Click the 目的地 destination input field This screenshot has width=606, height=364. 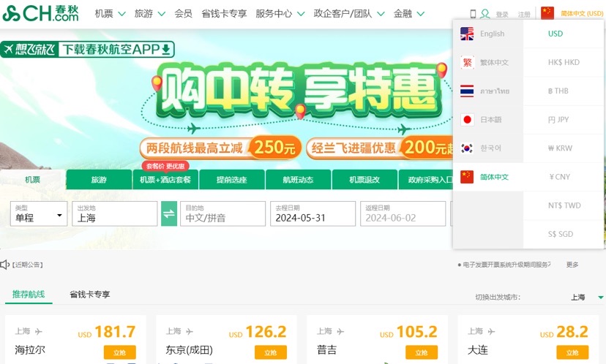(x=222, y=213)
